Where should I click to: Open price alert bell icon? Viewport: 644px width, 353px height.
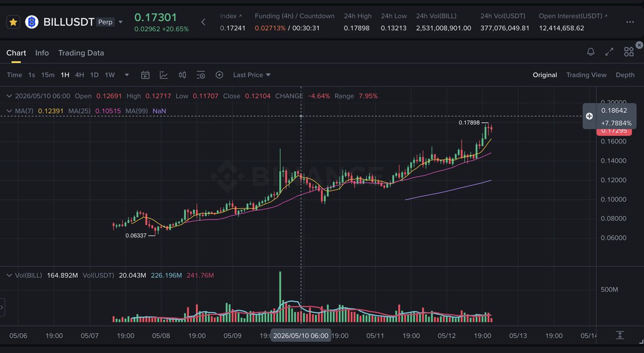click(x=590, y=52)
